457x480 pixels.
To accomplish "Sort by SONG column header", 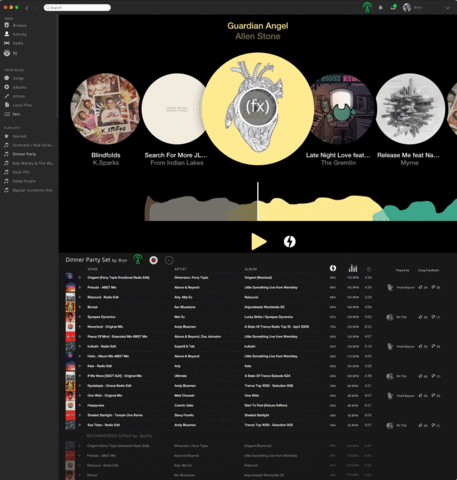I will (93, 269).
